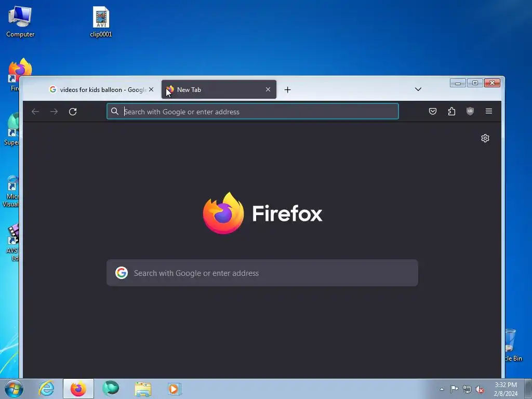Click Firefox taskbar button
Image resolution: width=532 pixels, height=399 pixels.
(78, 389)
